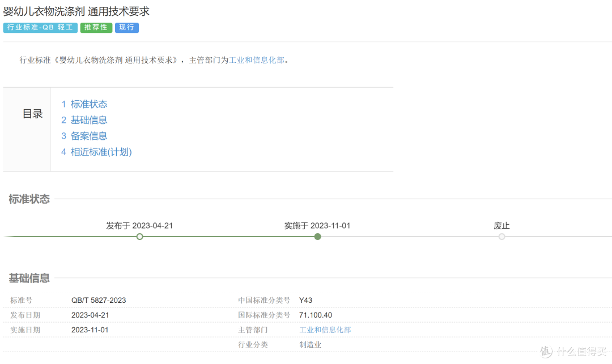
Task: Click the 中国标准分类号 value Y43
Action: [305, 301]
